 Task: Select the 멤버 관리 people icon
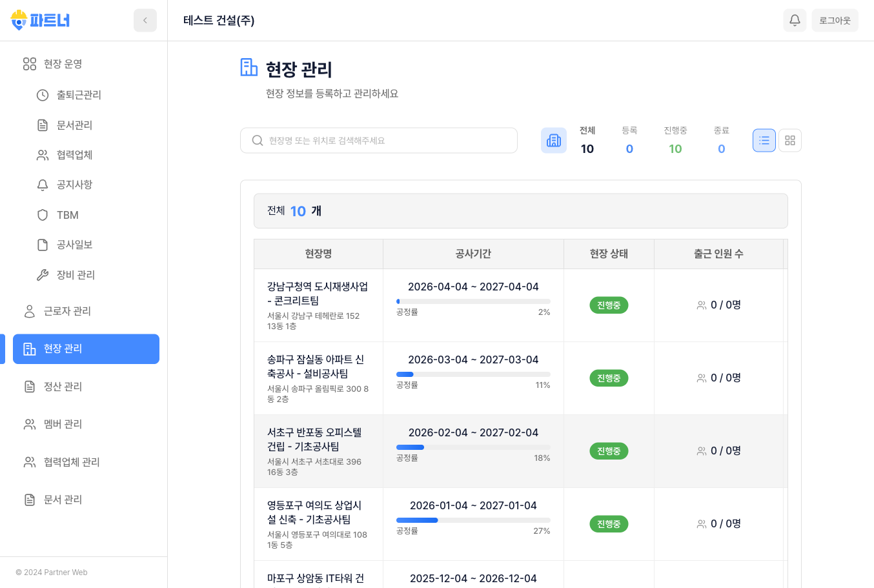coord(29,424)
